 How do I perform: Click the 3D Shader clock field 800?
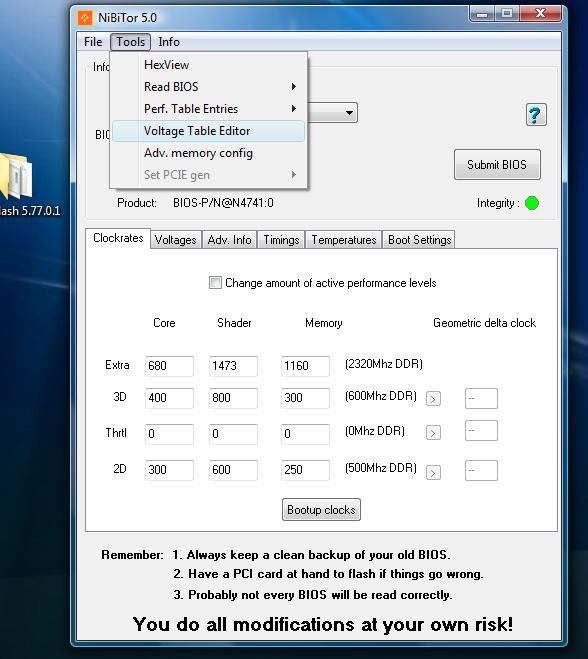click(233, 398)
